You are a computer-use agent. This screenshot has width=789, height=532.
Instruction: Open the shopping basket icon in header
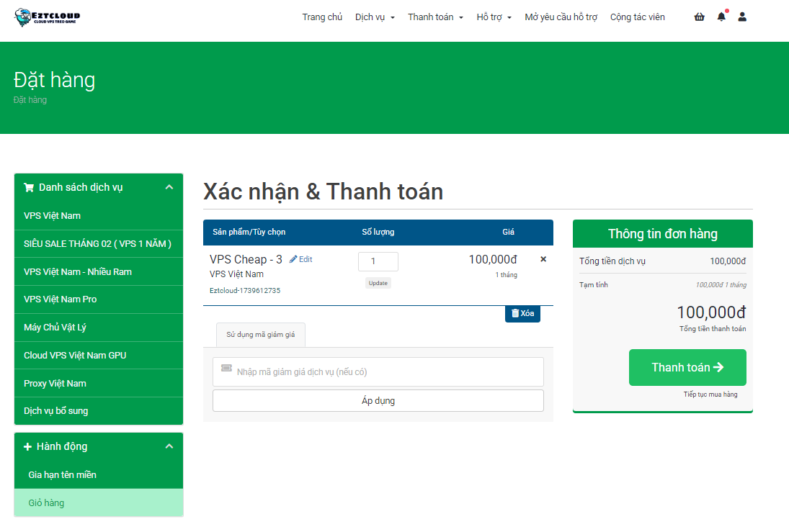click(699, 17)
